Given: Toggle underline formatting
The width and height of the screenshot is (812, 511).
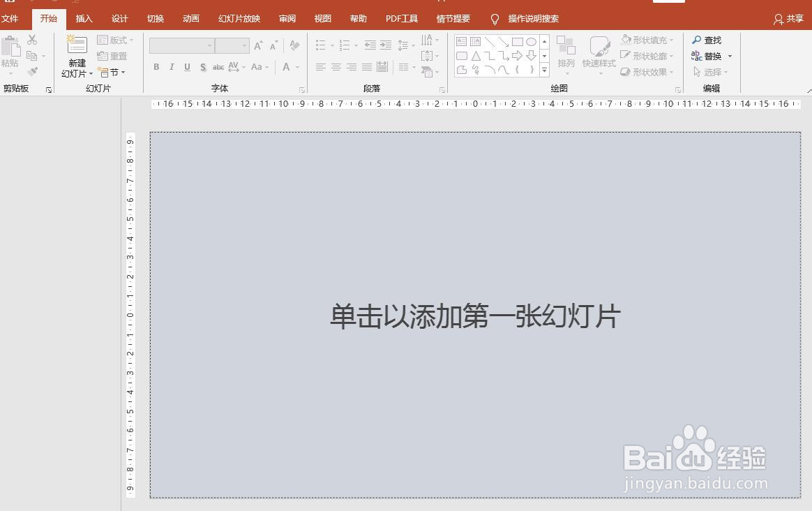Looking at the screenshot, I should (187, 67).
